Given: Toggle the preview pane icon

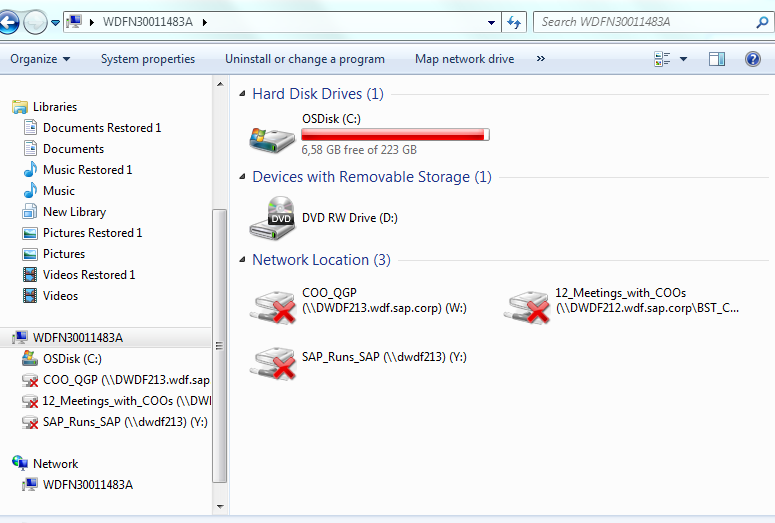Looking at the screenshot, I should pyautogui.click(x=717, y=59).
